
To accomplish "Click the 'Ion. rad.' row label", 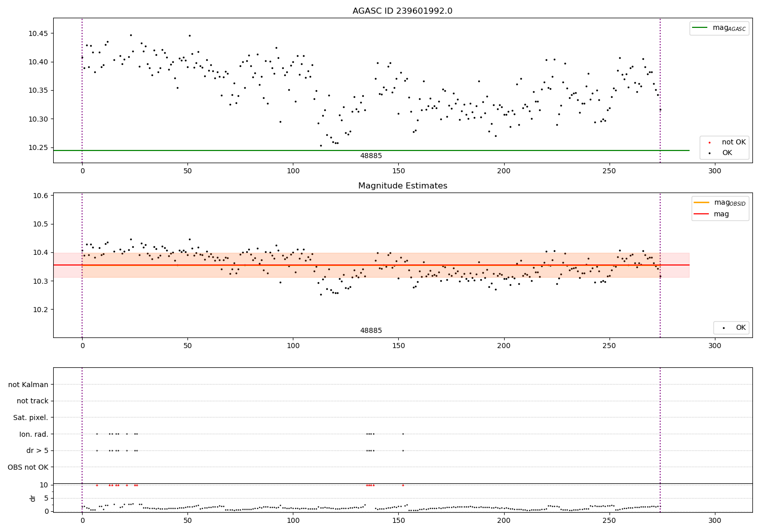I will [x=34, y=434].
